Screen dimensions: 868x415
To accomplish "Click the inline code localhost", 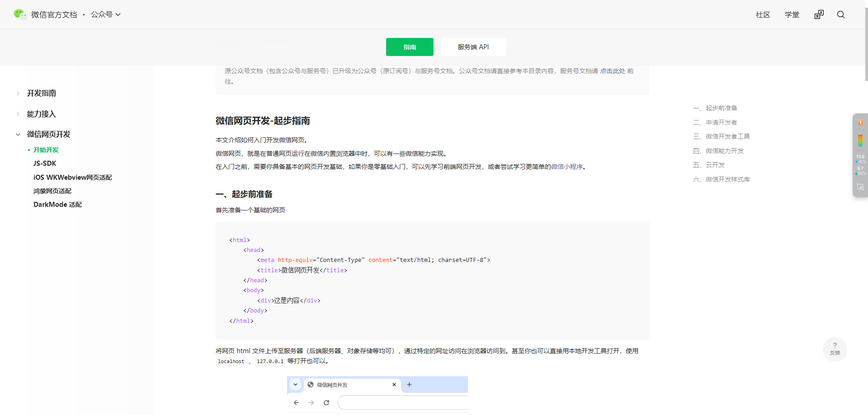I will point(231,361).
